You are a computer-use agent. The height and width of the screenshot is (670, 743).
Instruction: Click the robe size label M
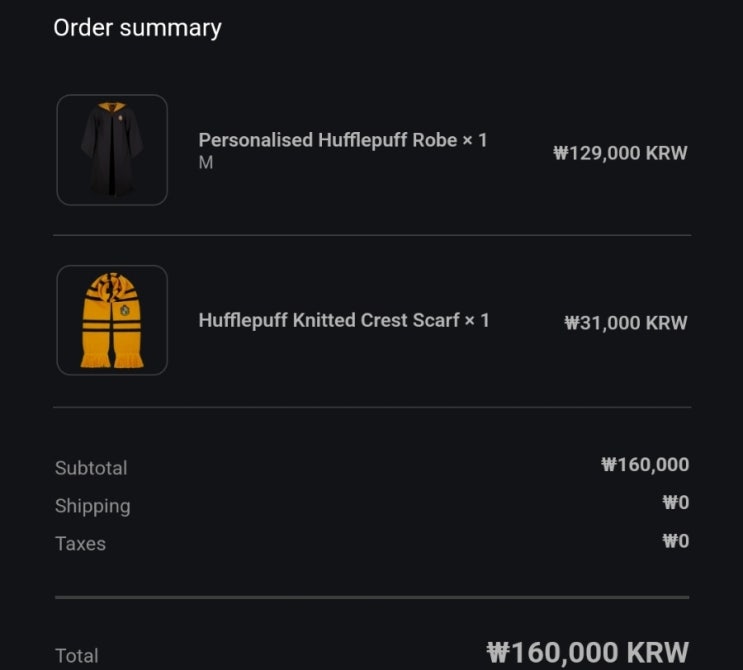(x=205, y=163)
